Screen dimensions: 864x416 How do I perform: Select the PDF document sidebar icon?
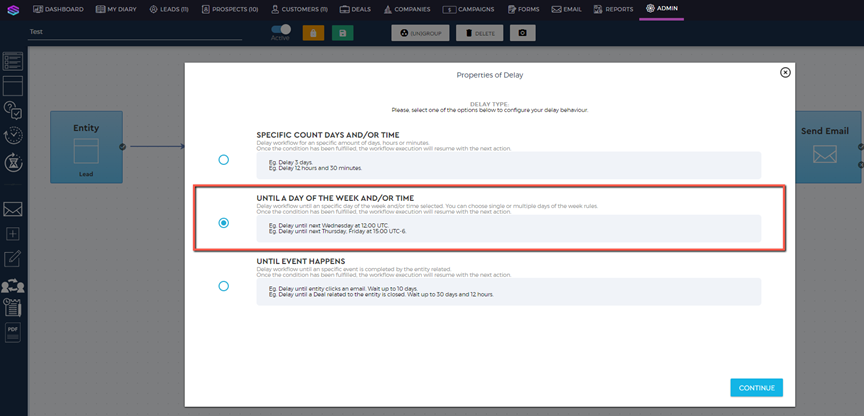click(13, 331)
